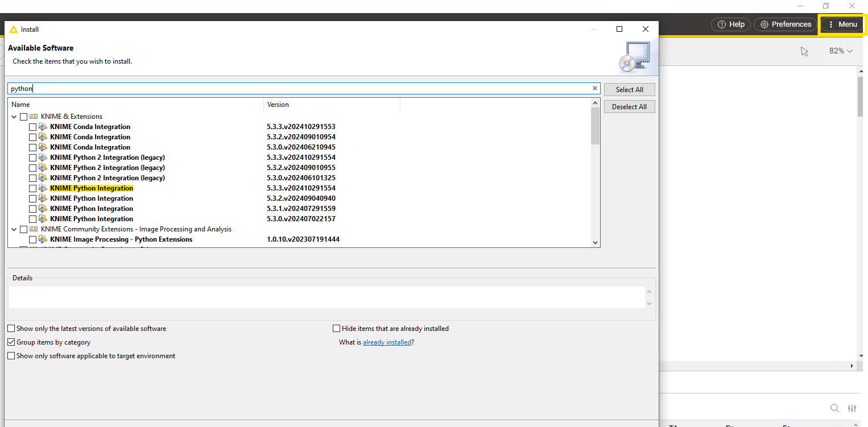Screen dimensions: 868x427
Task: Select version text 5.3.2.v202409010954
Action: (301, 137)
